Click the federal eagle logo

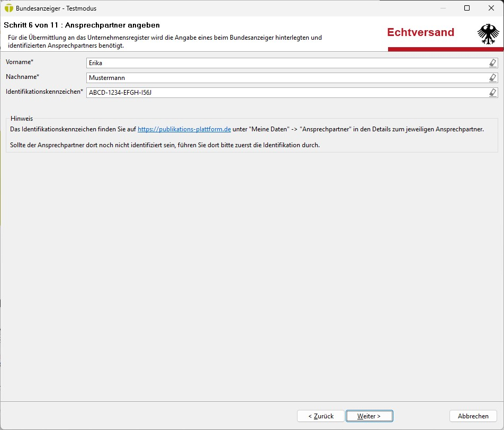tap(488, 34)
